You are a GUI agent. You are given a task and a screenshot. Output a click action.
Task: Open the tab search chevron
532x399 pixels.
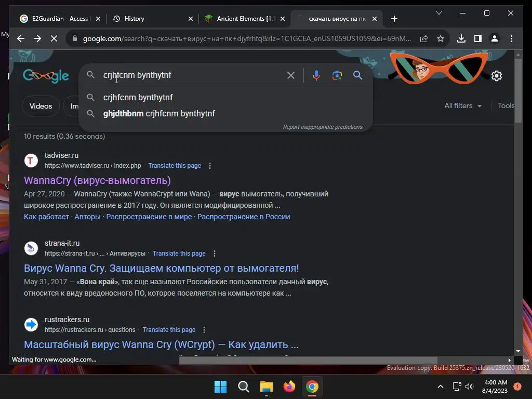click(x=438, y=13)
